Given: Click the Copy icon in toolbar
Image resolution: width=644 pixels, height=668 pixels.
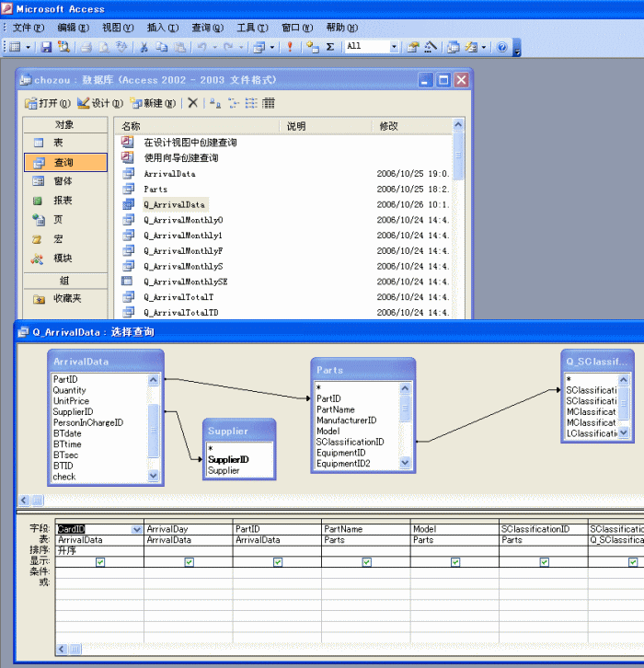Looking at the screenshot, I should coord(162,47).
